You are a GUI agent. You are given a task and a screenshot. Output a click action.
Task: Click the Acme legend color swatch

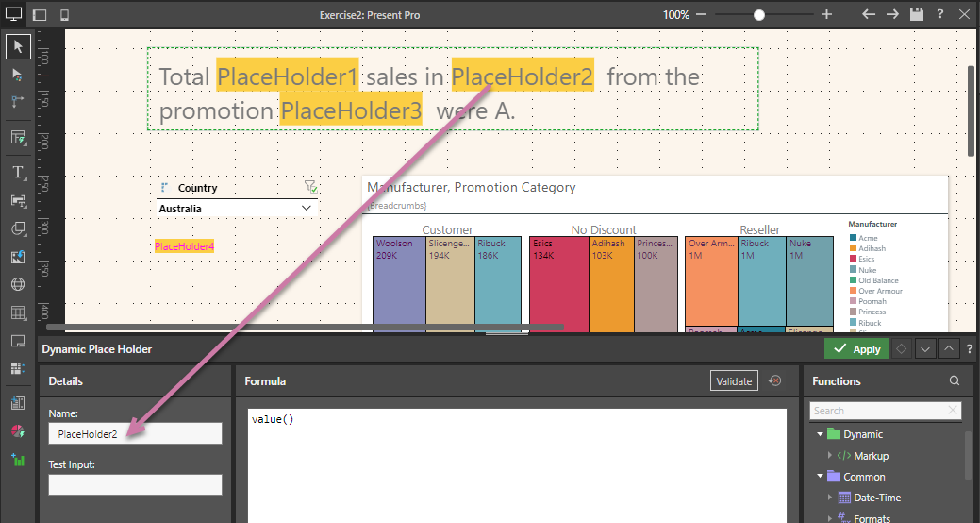tap(853, 238)
